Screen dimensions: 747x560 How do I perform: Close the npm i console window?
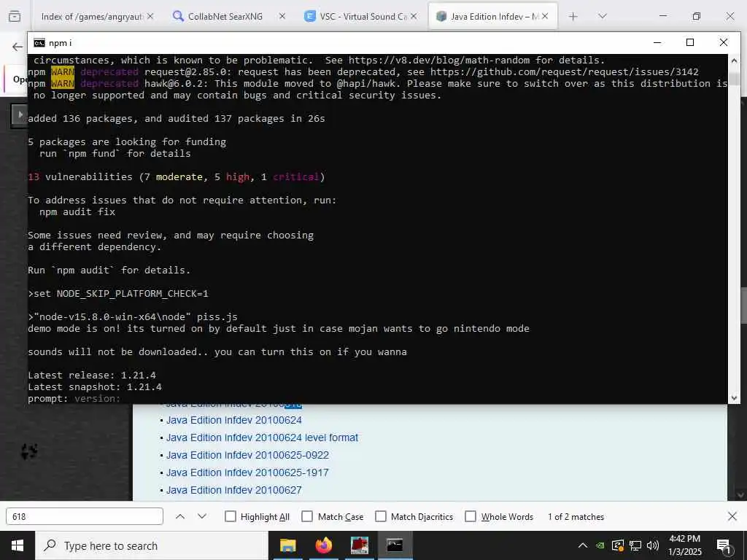[x=723, y=43]
